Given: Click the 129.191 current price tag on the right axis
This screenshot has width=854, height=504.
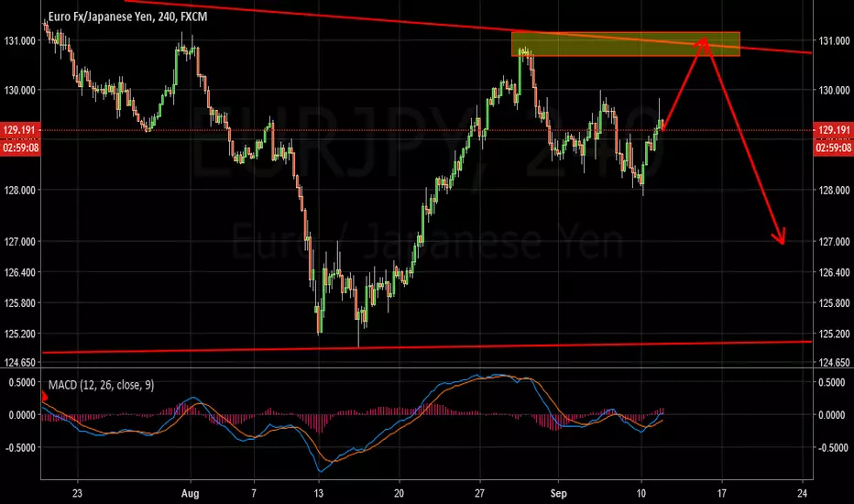Looking at the screenshot, I should [833, 130].
